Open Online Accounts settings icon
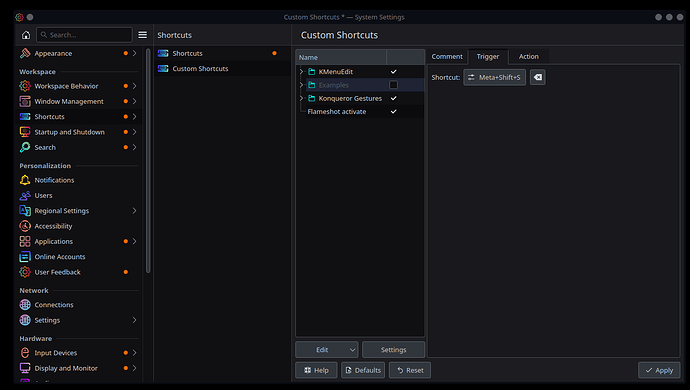The height and width of the screenshot is (390, 690). click(25, 257)
